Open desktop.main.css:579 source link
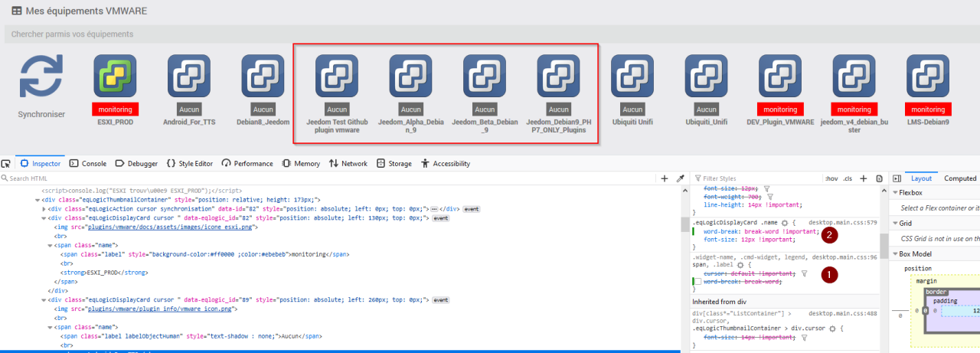This screenshot has height=353, width=980. (x=842, y=223)
